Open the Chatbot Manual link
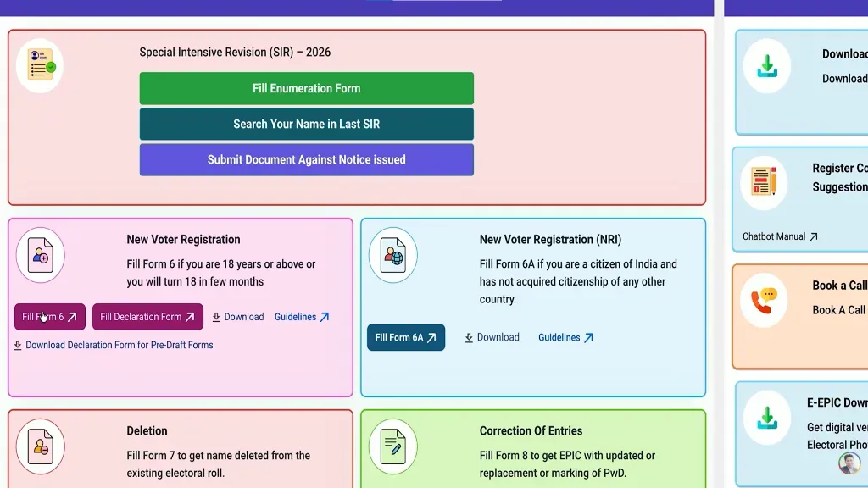The image size is (868, 488). click(780, 237)
